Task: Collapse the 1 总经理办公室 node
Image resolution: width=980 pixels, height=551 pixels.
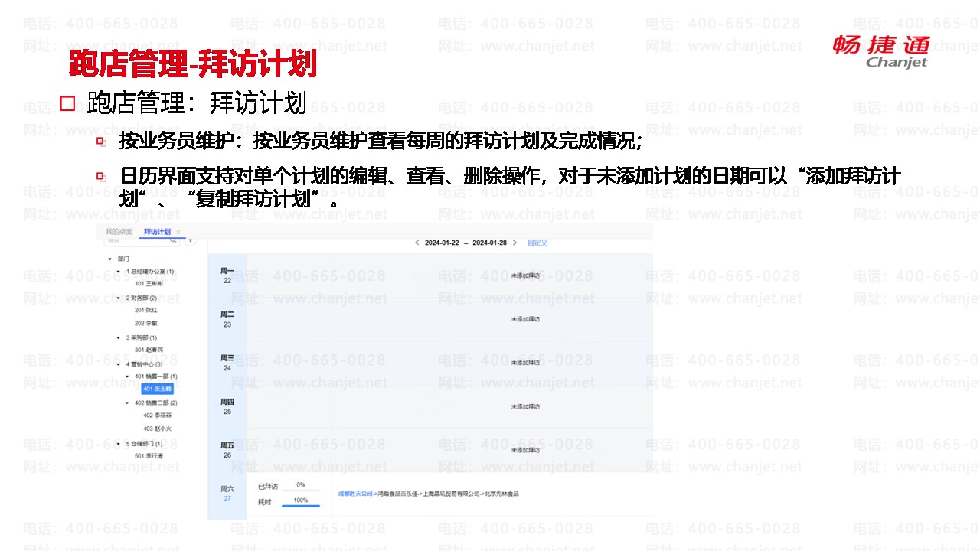Action: click(x=119, y=272)
